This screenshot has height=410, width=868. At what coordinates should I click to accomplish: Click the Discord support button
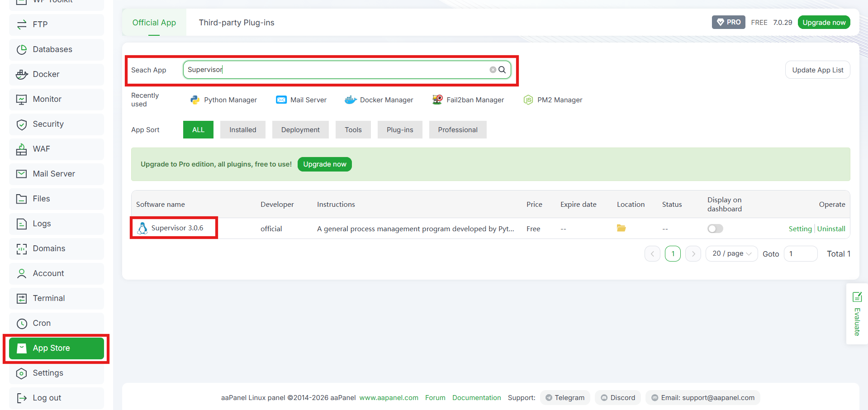click(x=618, y=398)
